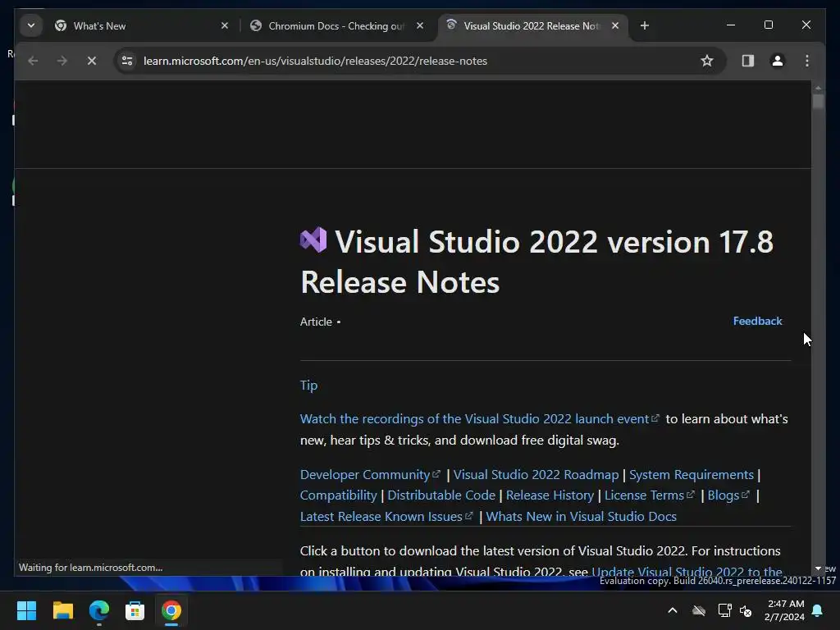Click the OneDrive cloud tray icon
The width and height of the screenshot is (840, 630).
(699, 610)
